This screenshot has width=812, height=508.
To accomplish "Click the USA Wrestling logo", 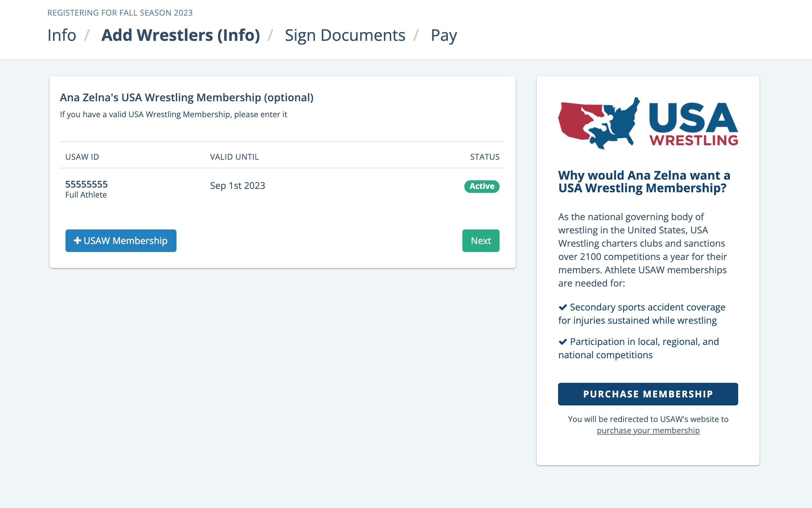I will pyautogui.click(x=648, y=123).
